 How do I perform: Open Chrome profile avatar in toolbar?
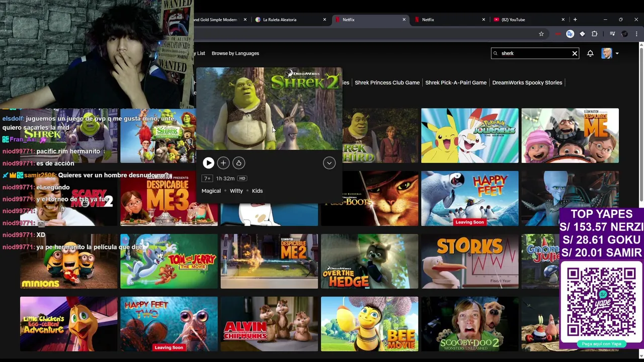(x=625, y=34)
